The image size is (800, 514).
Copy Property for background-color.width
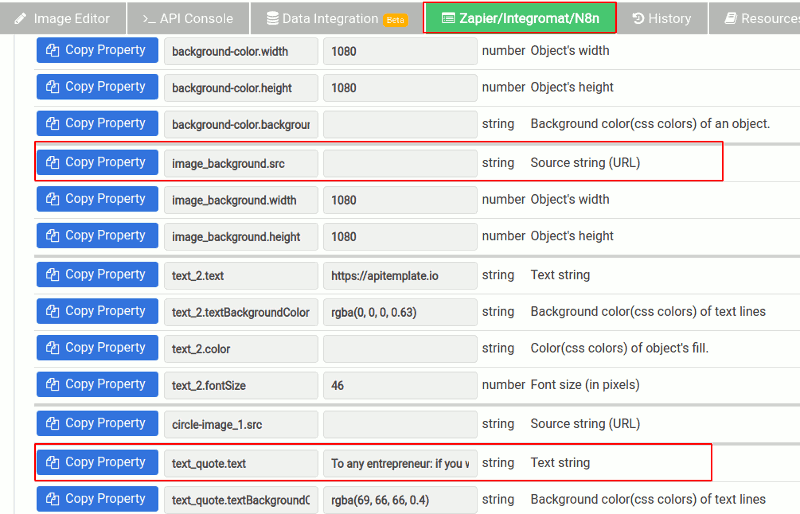coord(97,50)
